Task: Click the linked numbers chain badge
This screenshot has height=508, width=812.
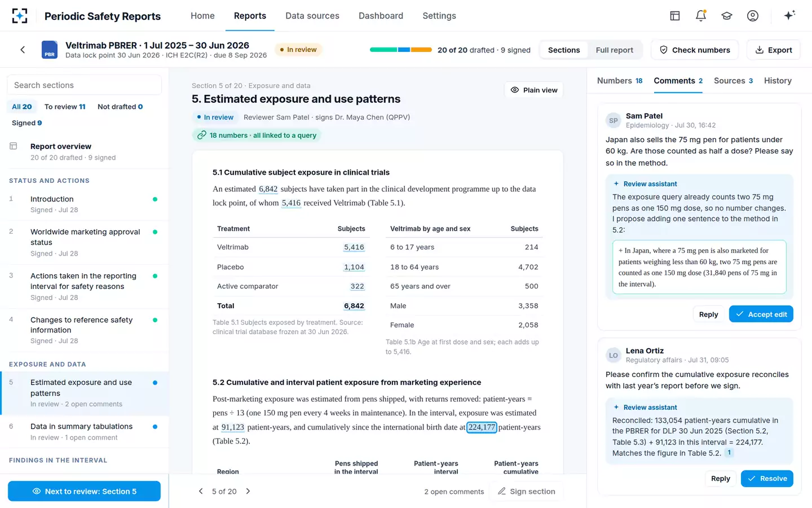Action: click(x=257, y=135)
